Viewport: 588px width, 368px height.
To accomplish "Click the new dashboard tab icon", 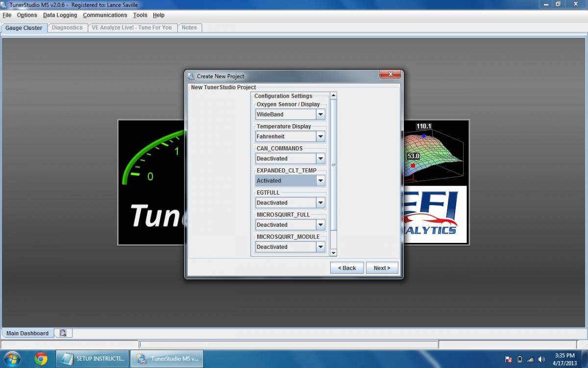I will click(63, 333).
